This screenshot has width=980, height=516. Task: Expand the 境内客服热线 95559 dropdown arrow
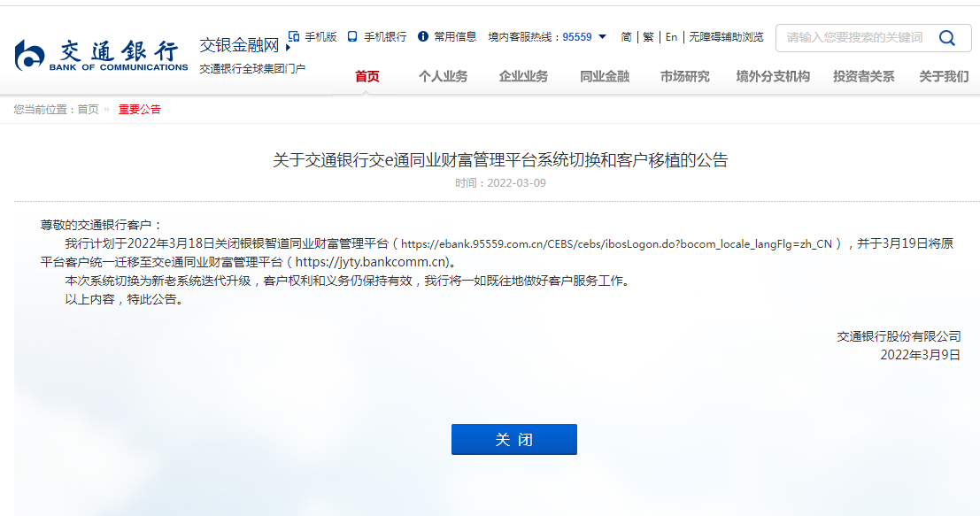pyautogui.click(x=603, y=37)
